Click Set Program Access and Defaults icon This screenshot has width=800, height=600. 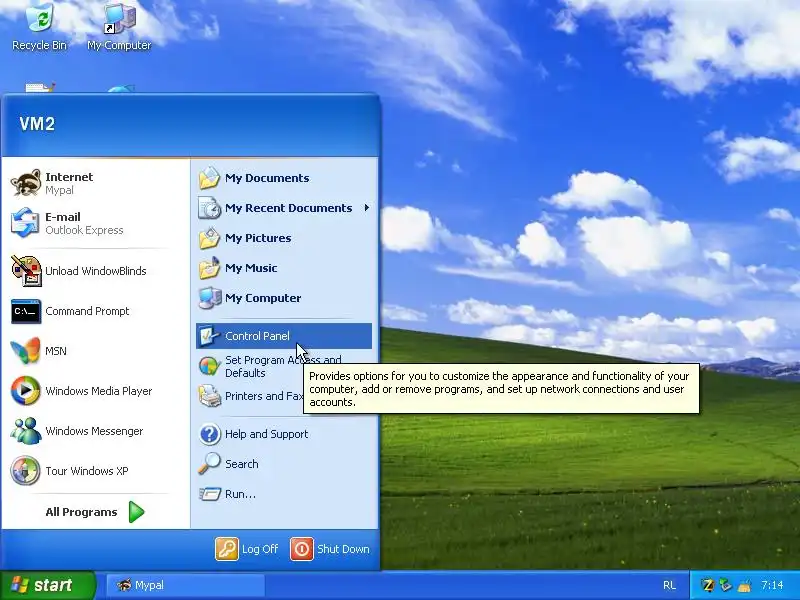pyautogui.click(x=209, y=366)
